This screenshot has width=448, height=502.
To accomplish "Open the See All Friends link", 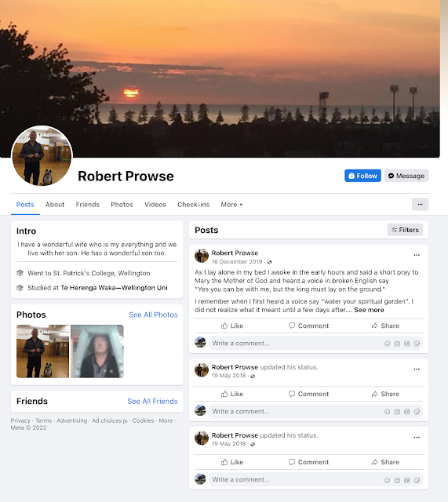I will 152,401.
